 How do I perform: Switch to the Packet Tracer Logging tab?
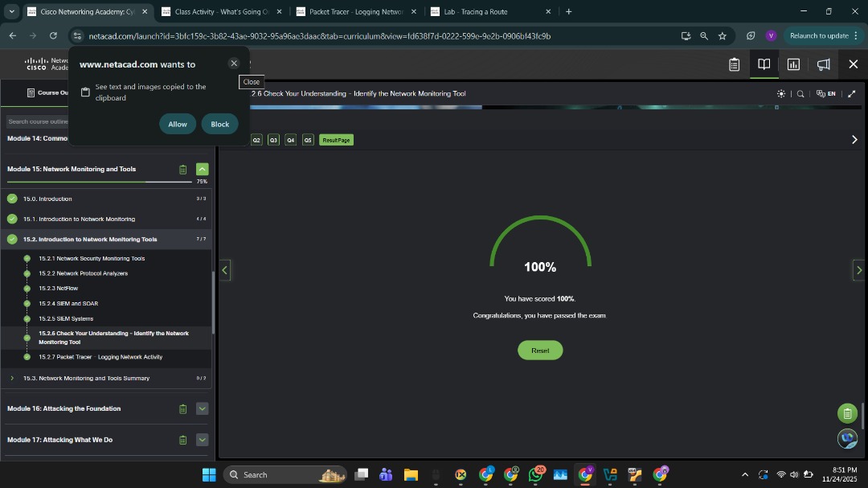tap(354, 11)
